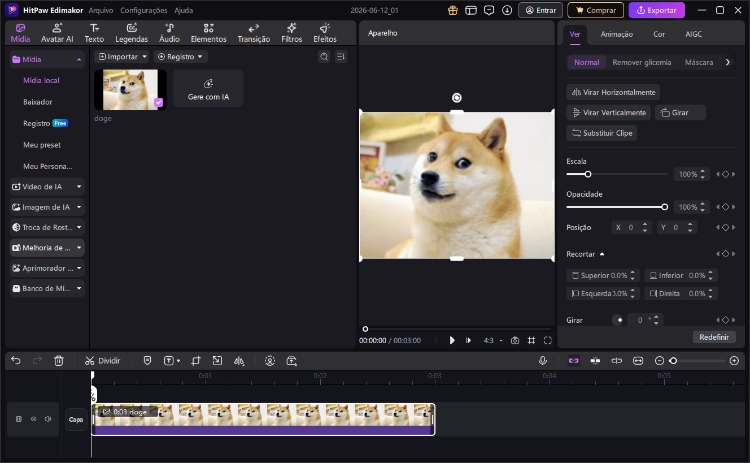The width and height of the screenshot is (750, 463).
Task: Click the Substituir Clipe button
Action: click(602, 133)
